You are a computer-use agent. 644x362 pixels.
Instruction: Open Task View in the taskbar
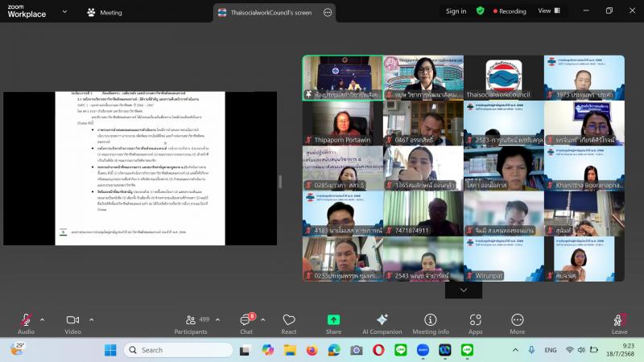pyautogui.click(x=245, y=350)
